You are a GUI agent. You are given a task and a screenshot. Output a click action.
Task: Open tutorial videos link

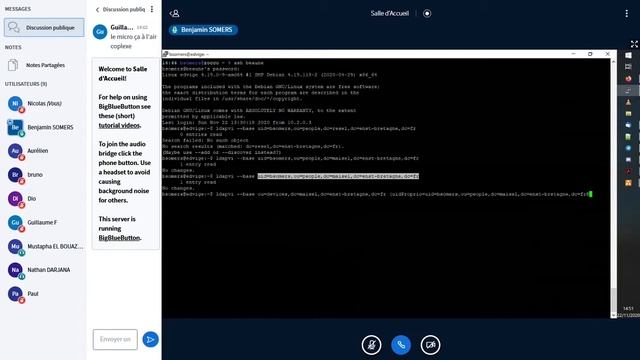tap(119, 125)
